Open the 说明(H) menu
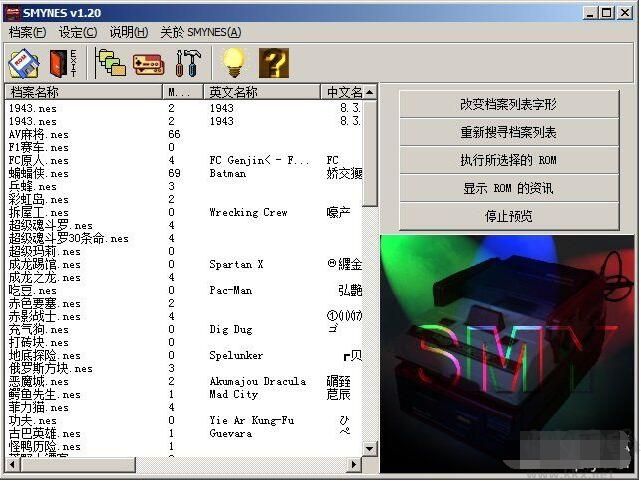641x481 pixels. [x=129, y=32]
